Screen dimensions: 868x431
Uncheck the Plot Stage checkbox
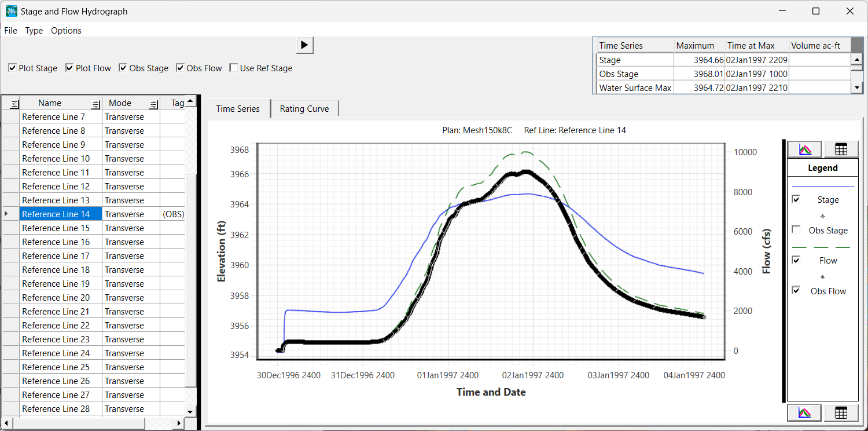click(x=12, y=68)
